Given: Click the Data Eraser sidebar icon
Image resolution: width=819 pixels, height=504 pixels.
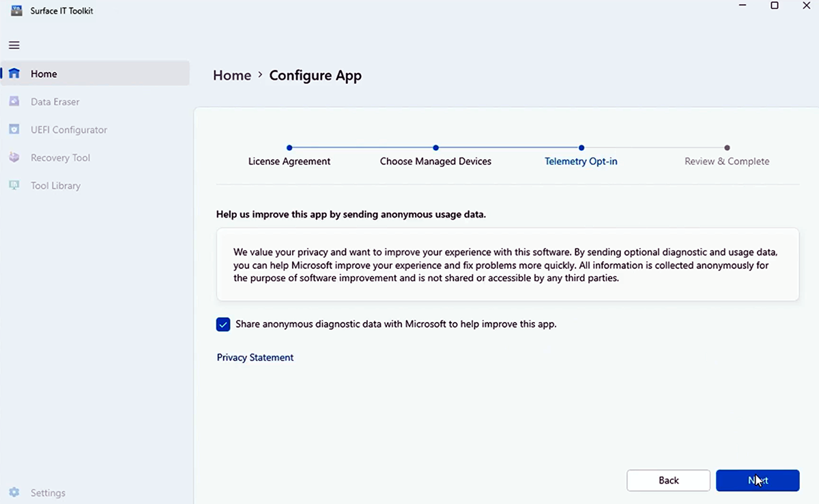Looking at the screenshot, I should coord(14,102).
